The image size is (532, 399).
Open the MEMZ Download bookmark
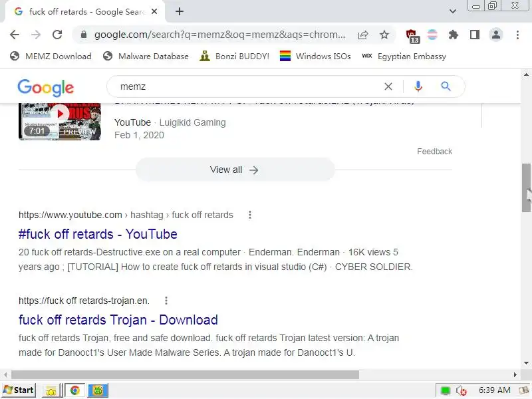(x=51, y=57)
